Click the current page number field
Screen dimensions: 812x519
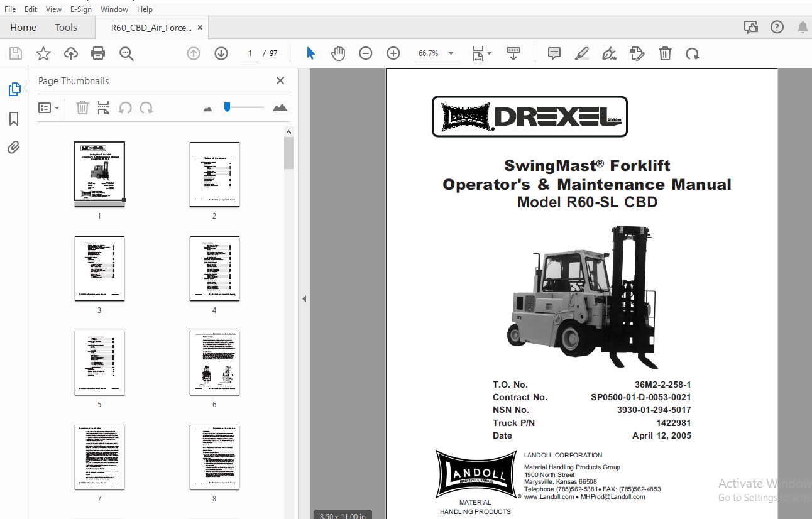click(x=250, y=53)
